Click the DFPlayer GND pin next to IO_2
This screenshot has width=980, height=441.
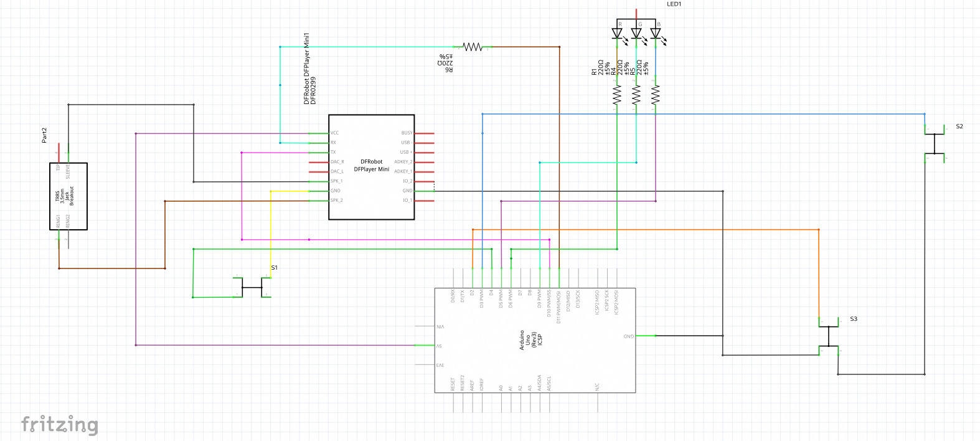(407, 191)
